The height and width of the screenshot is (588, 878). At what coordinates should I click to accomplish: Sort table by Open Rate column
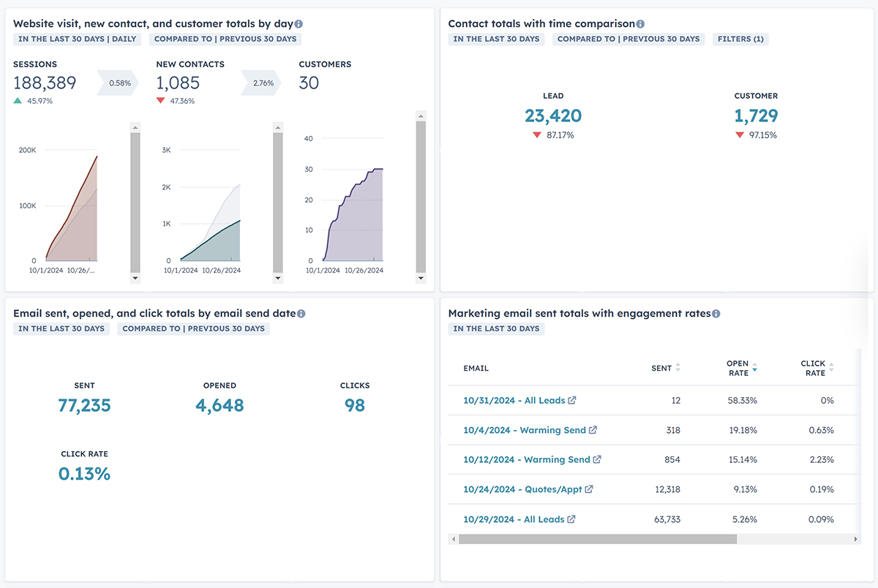click(x=754, y=368)
